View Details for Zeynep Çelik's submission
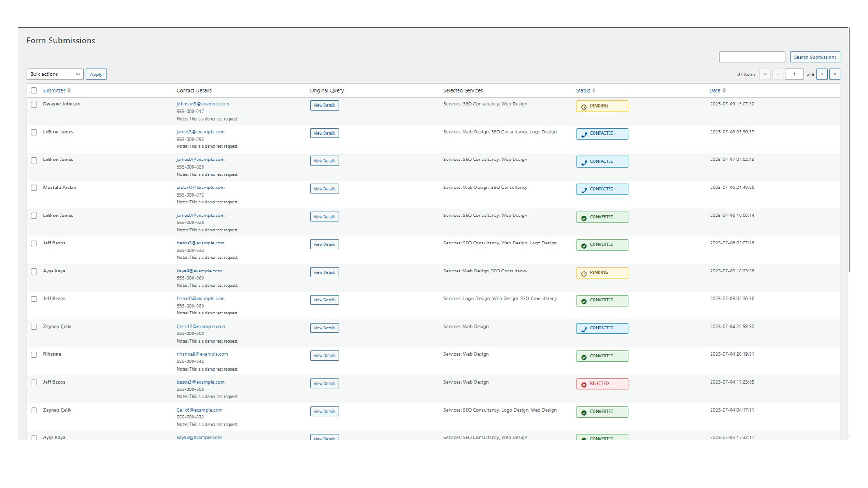Image resolution: width=868 pixels, height=488 pixels. [324, 328]
